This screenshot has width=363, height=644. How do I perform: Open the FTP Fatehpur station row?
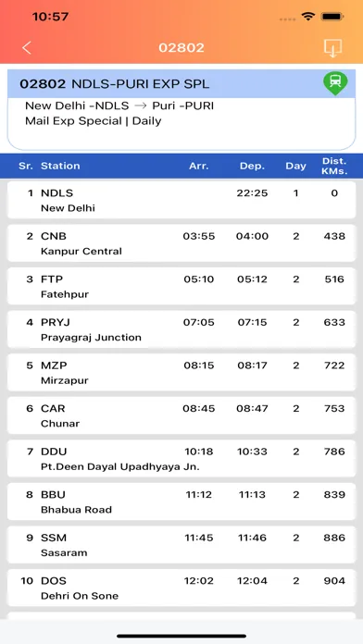(x=181, y=286)
